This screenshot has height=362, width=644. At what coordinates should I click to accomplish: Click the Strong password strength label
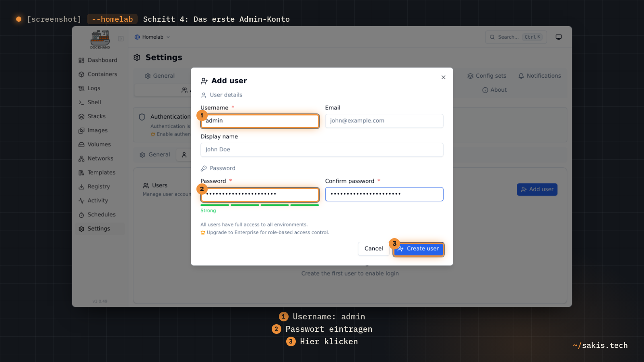point(208,211)
